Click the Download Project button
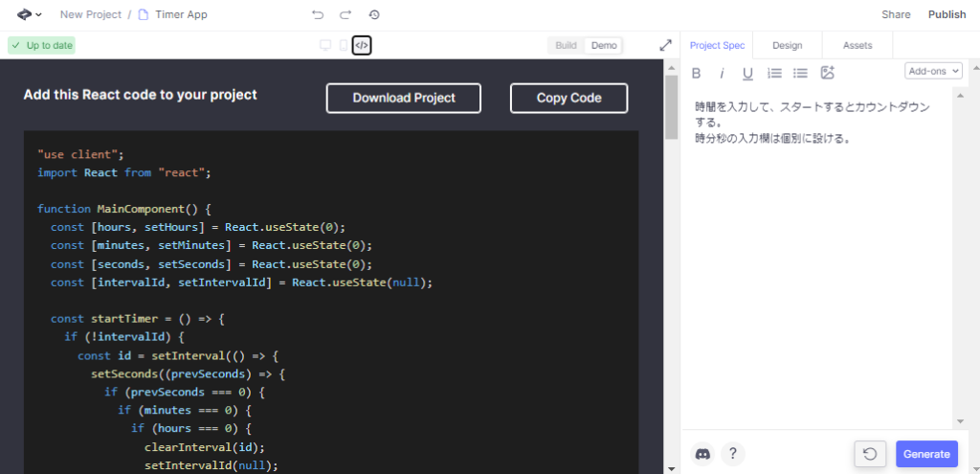The height and width of the screenshot is (474, 980). click(404, 98)
